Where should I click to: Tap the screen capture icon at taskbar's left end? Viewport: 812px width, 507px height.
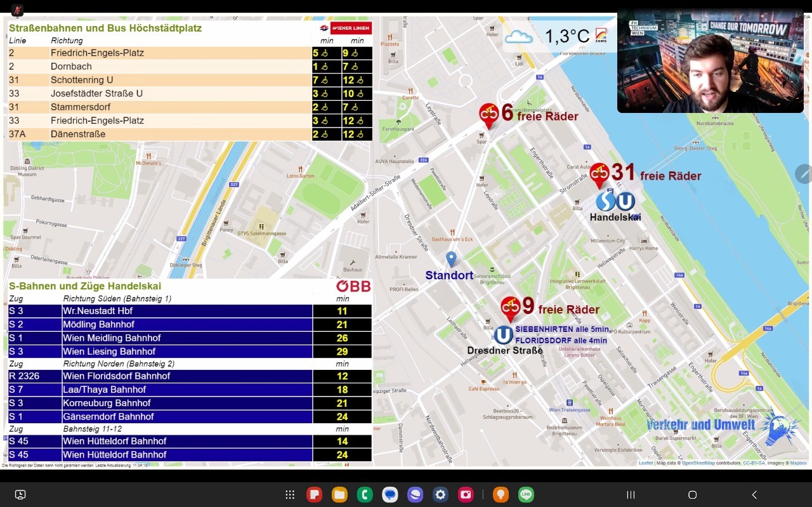20,495
